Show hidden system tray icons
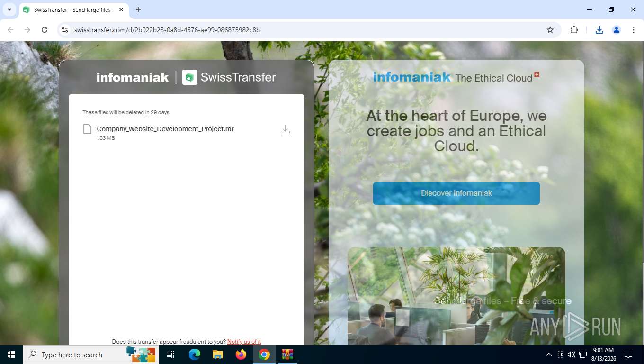The width and height of the screenshot is (644, 364). pos(549,355)
